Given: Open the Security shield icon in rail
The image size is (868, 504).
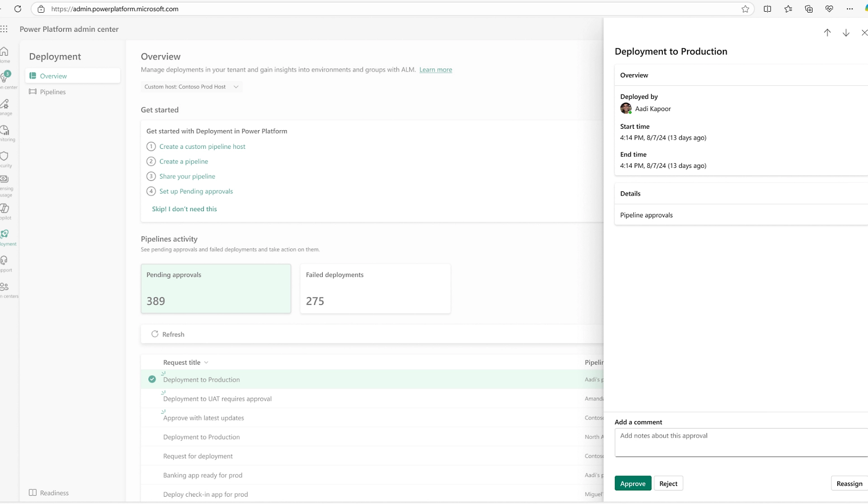Looking at the screenshot, I should 5,156.
